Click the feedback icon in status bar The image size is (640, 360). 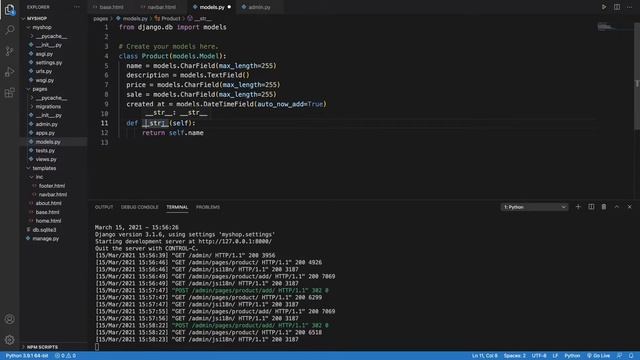(619, 356)
